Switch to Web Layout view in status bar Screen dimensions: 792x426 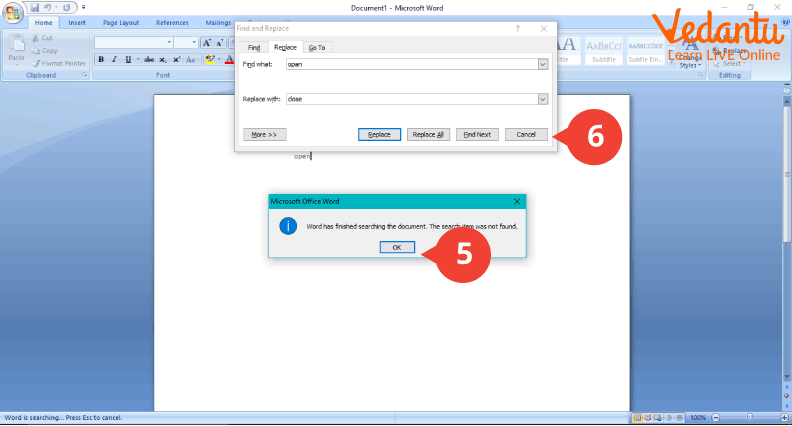pos(658,418)
